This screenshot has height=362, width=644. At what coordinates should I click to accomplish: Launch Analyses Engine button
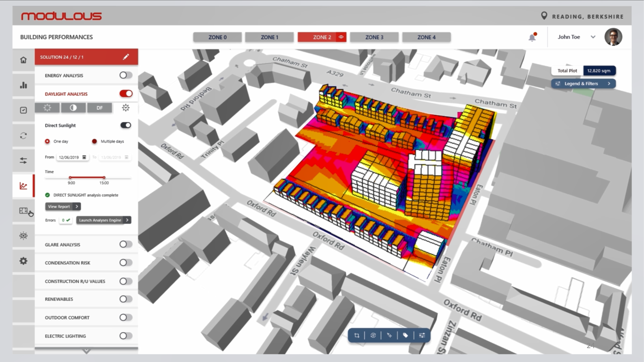(x=103, y=220)
